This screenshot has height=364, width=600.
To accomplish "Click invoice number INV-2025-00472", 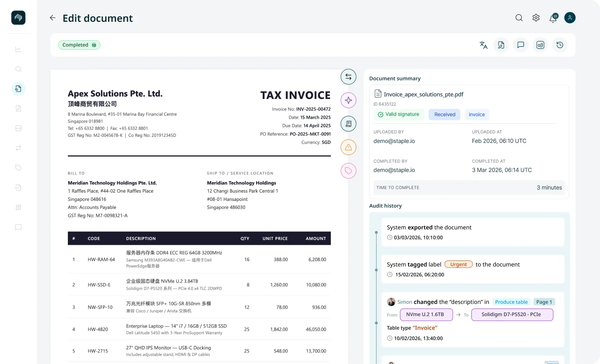I will [x=314, y=109].
